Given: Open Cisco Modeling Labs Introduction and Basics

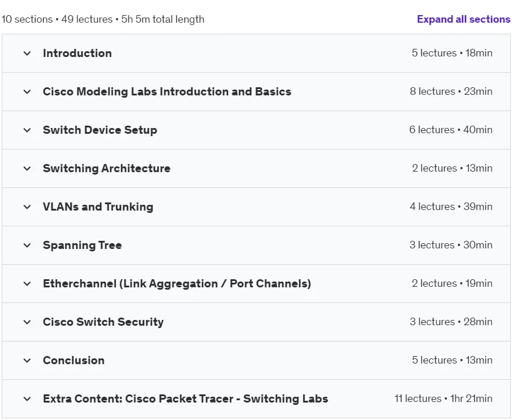Looking at the screenshot, I should click(x=167, y=92).
